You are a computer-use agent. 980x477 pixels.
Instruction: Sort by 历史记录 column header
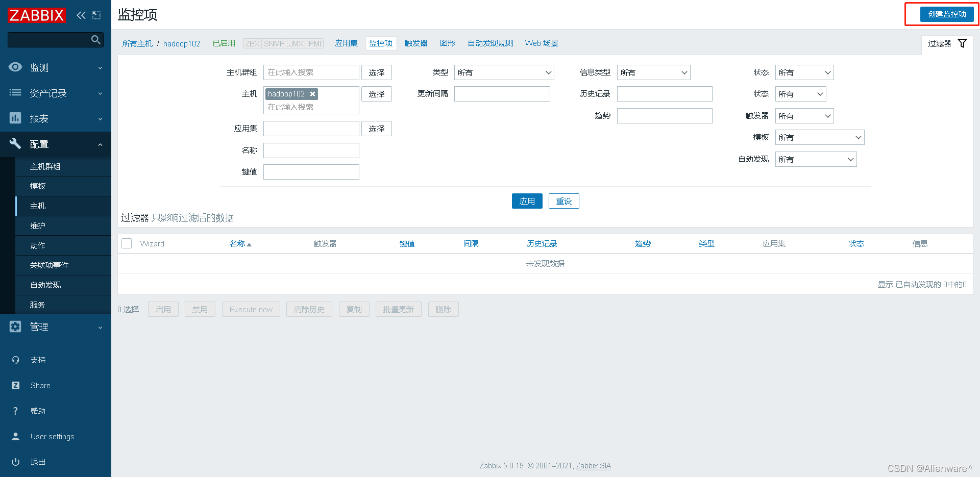pos(542,244)
